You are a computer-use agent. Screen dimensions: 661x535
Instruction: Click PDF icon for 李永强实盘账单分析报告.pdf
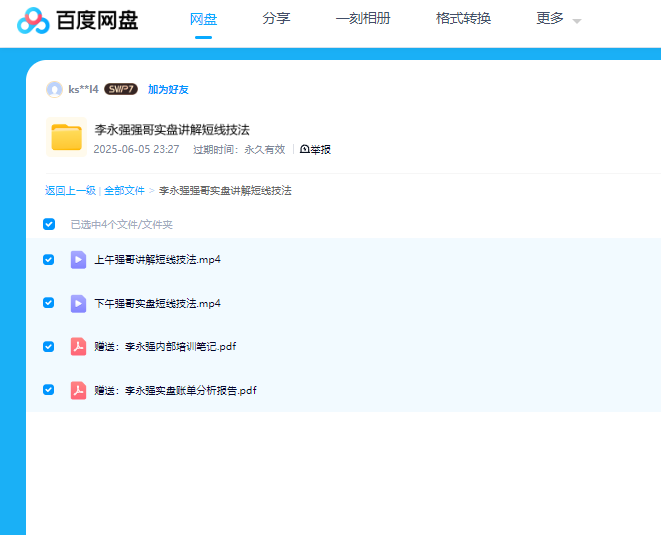click(x=78, y=390)
